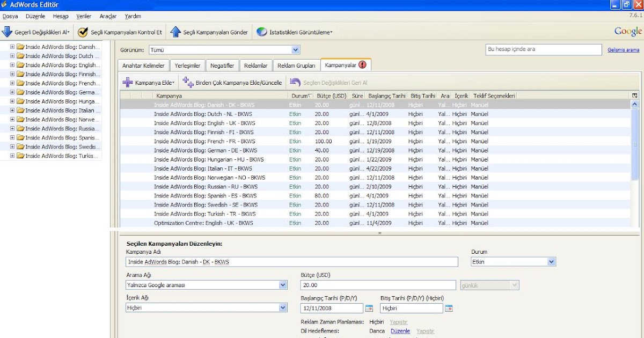Click into the Kampanya Adı text field
The height and width of the screenshot is (338, 644).
(x=292, y=262)
